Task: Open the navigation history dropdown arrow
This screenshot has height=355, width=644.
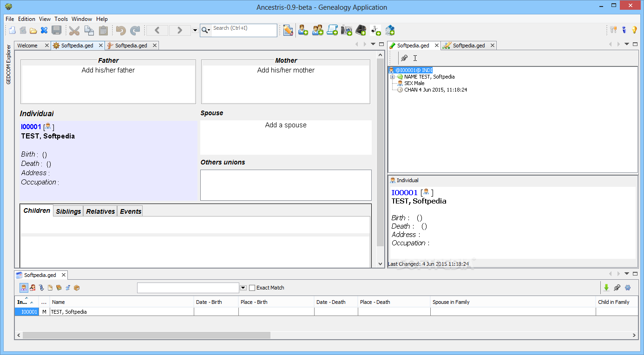Action: [x=195, y=31]
